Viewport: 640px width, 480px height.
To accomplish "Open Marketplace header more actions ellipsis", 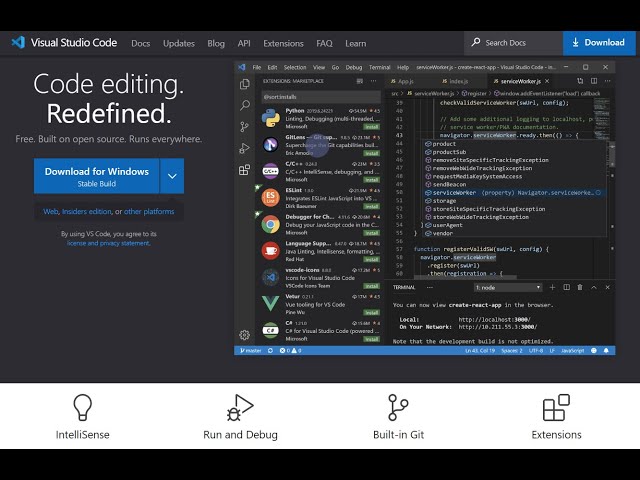I will [373, 81].
